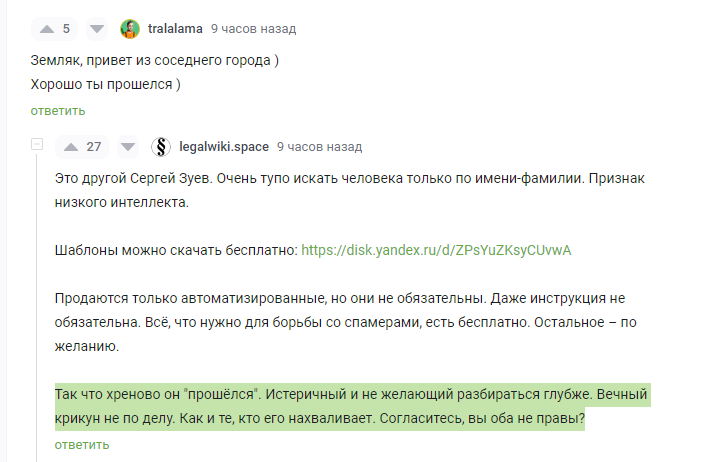Click timestamp on tralalama's comment

253,29
